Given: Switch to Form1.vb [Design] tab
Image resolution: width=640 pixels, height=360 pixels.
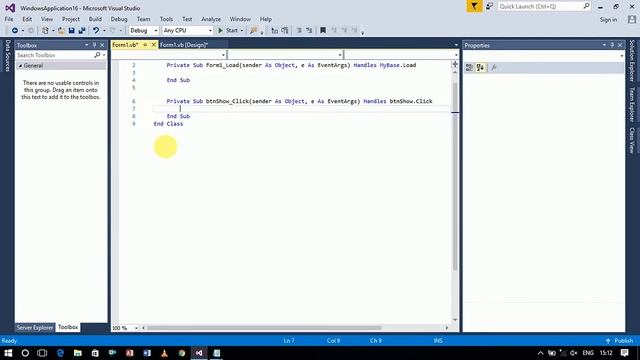Looking at the screenshot, I should (184, 45).
